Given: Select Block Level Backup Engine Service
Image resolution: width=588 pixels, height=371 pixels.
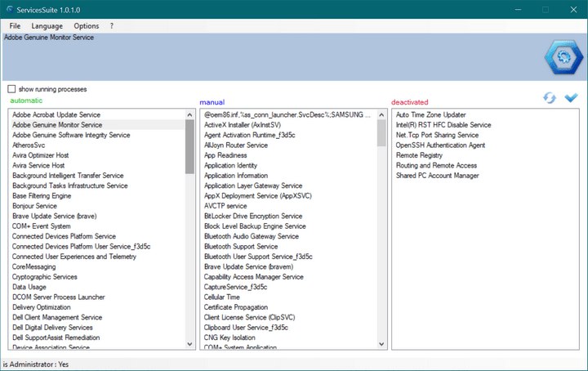Looking at the screenshot, I should click(255, 226).
